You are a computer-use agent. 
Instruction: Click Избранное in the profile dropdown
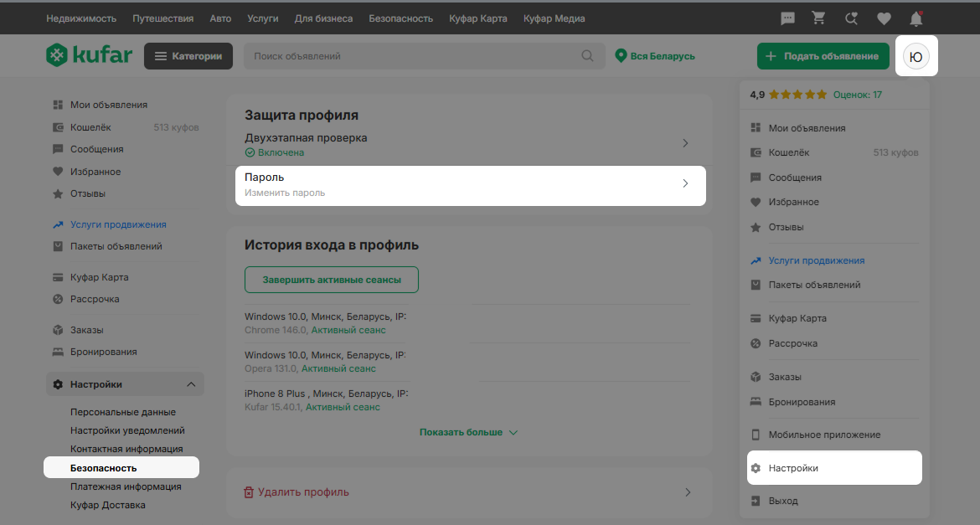[x=794, y=202]
